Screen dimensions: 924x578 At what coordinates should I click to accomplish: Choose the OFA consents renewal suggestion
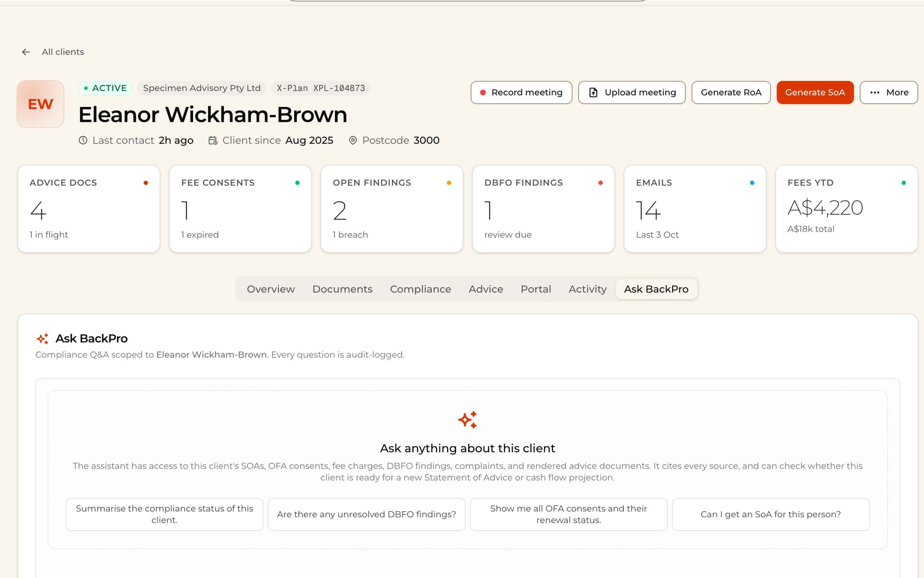[x=569, y=514]
